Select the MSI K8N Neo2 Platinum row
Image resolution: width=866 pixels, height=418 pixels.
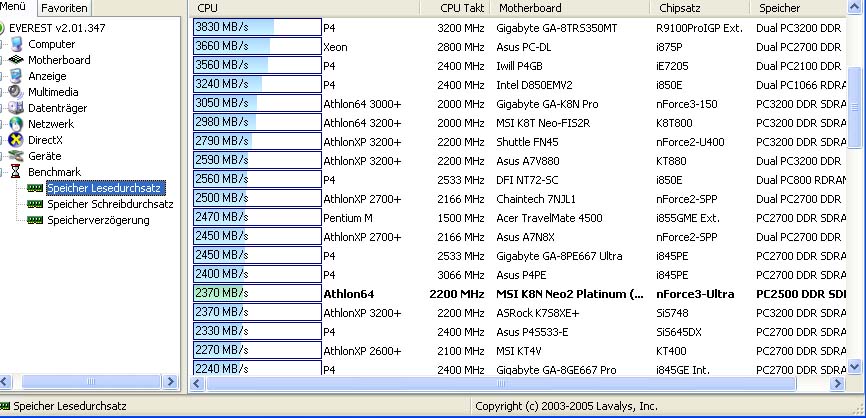pos(519,294)
